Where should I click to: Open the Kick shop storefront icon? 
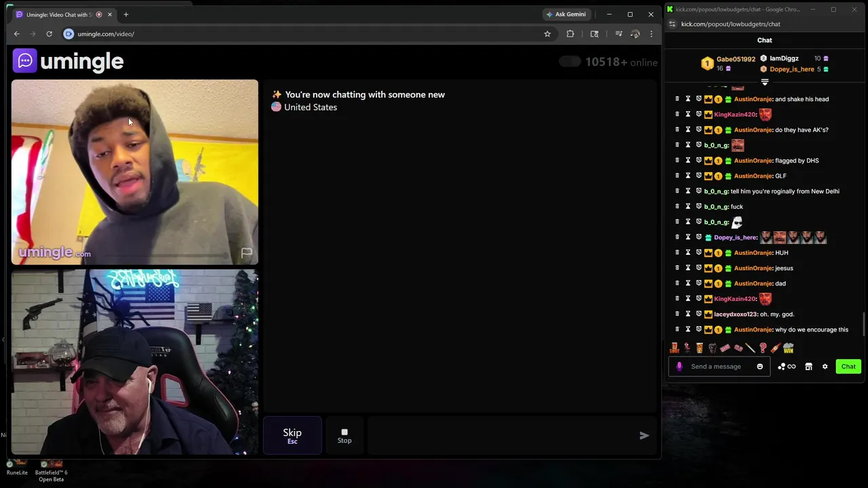[808, 367]
